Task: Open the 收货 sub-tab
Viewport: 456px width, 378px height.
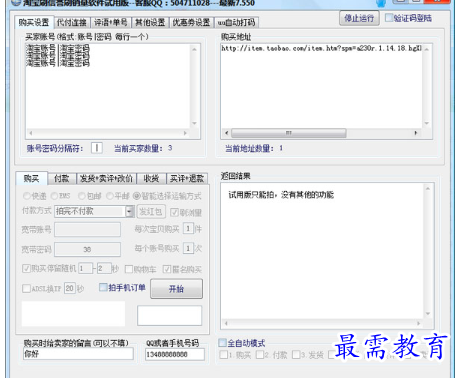Action: point(151,179)
